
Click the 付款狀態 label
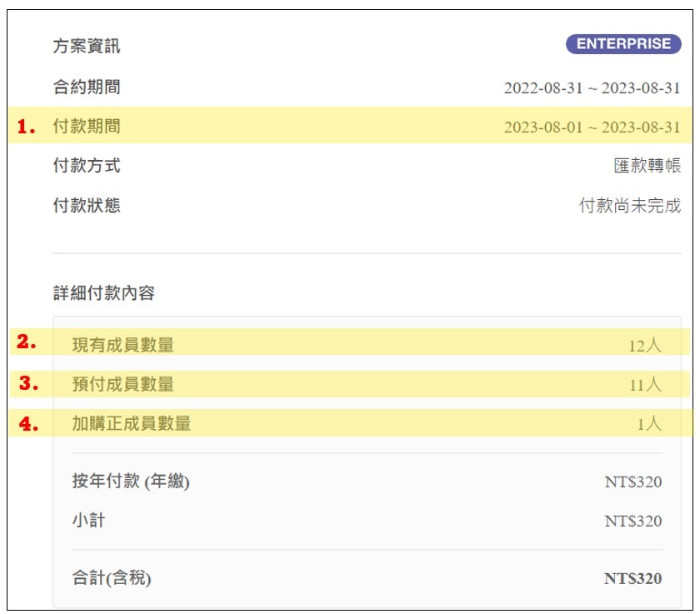click(87, 205)
